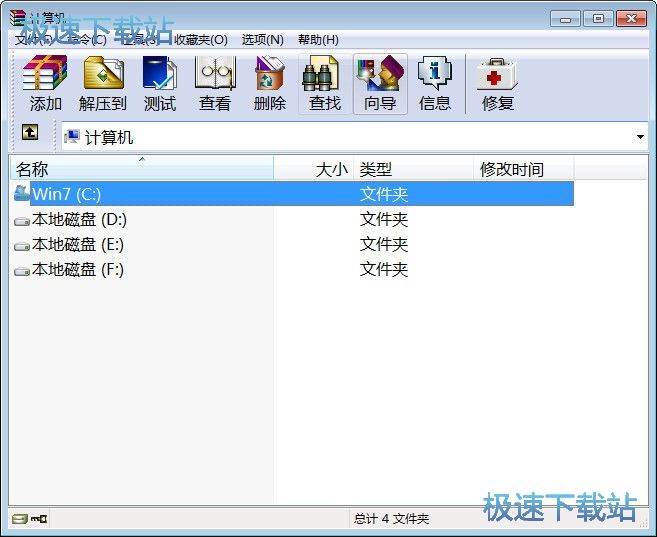Run the 测试 (Test) archive tool

coord(159,82)
